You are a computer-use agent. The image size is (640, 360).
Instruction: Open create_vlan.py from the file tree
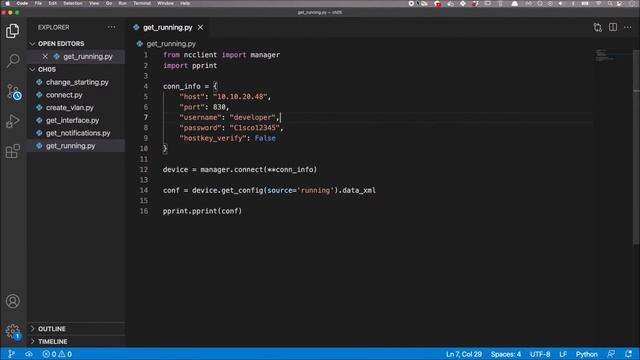point(70,108)
